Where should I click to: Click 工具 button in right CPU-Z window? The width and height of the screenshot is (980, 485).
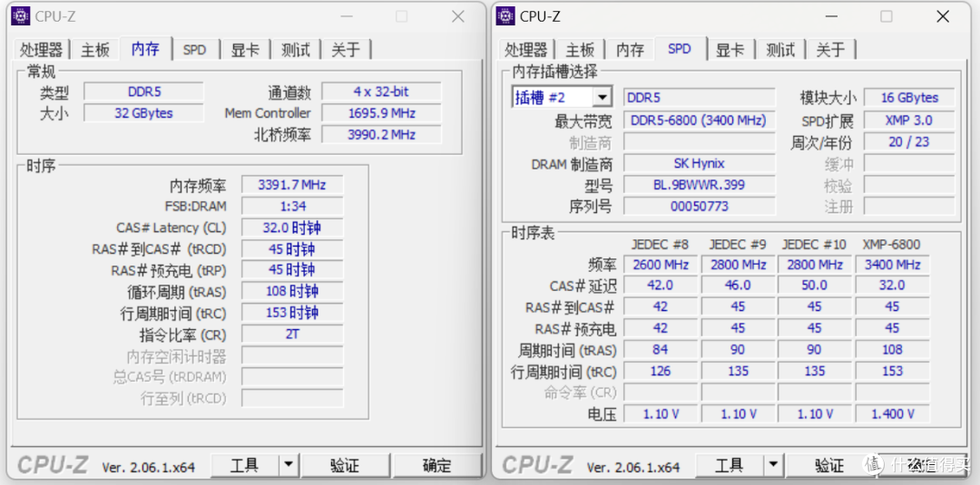(x=730, y=466)
